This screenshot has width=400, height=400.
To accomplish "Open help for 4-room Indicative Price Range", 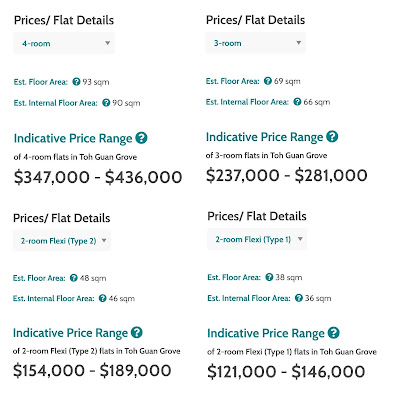I will click(x=141, y=138).
